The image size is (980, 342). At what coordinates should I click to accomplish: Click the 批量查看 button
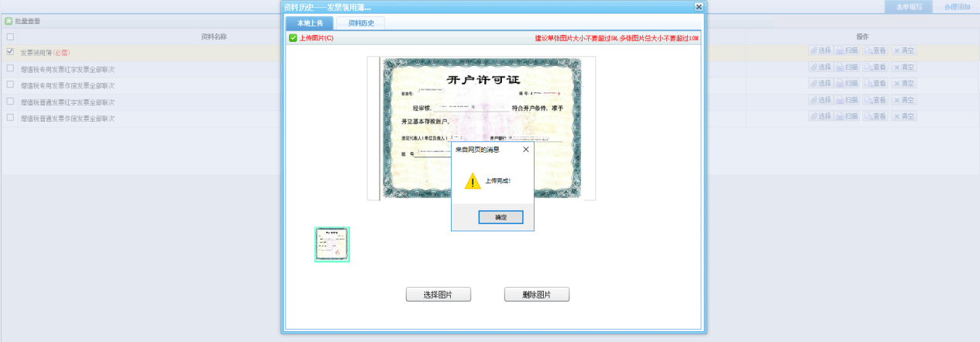23,21
